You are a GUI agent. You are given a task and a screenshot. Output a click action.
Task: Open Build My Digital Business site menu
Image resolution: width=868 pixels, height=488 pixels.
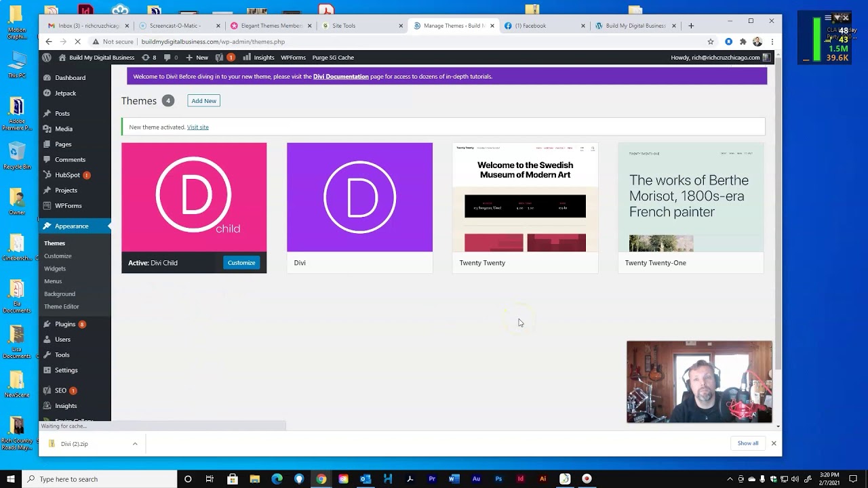click(96, 58)
